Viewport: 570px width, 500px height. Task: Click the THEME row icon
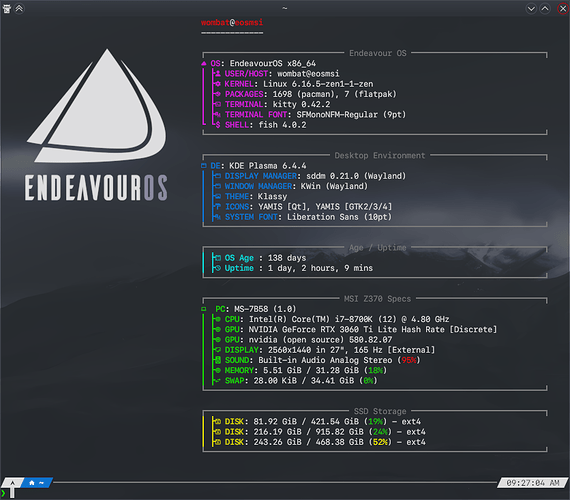[x=218, y=196]
